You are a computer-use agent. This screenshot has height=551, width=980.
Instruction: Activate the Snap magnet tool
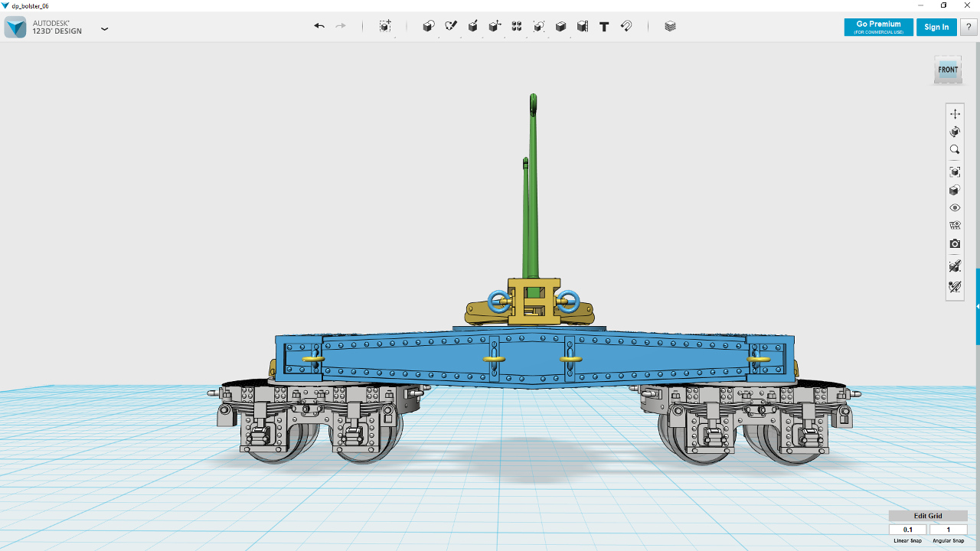pos(626,26)
